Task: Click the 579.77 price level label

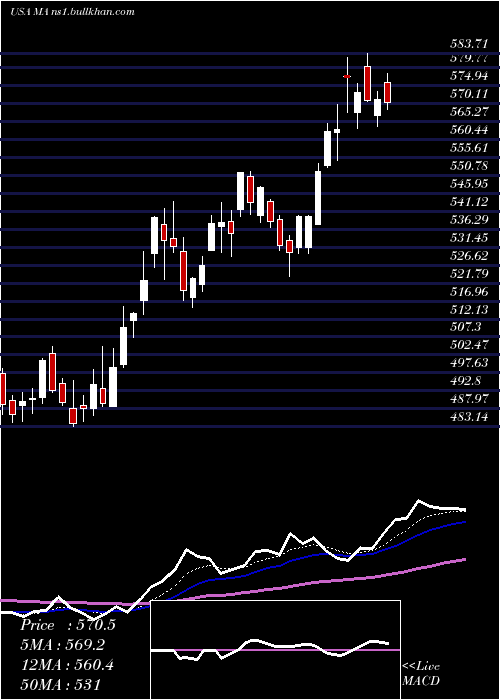Action: point(469,58)
